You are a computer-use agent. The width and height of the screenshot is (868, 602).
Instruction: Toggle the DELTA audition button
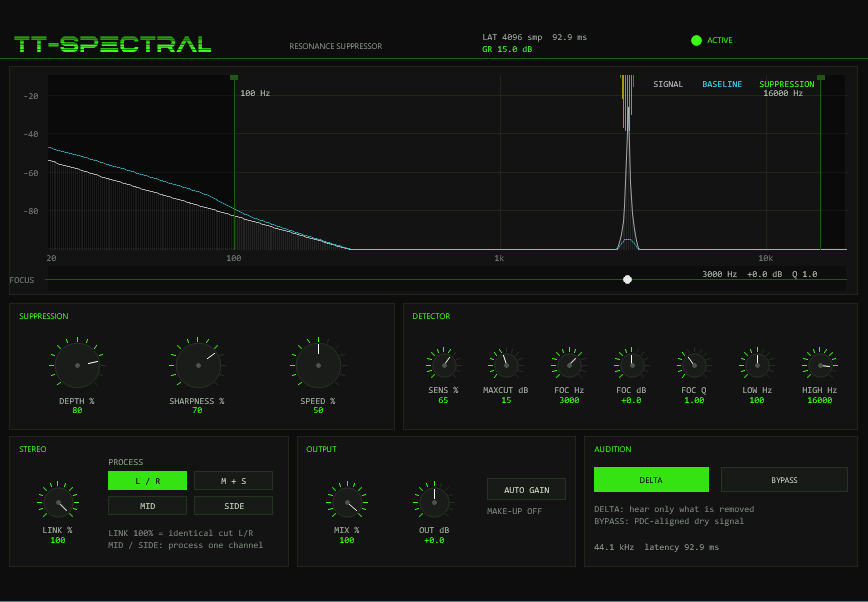(x=651, y=480)
